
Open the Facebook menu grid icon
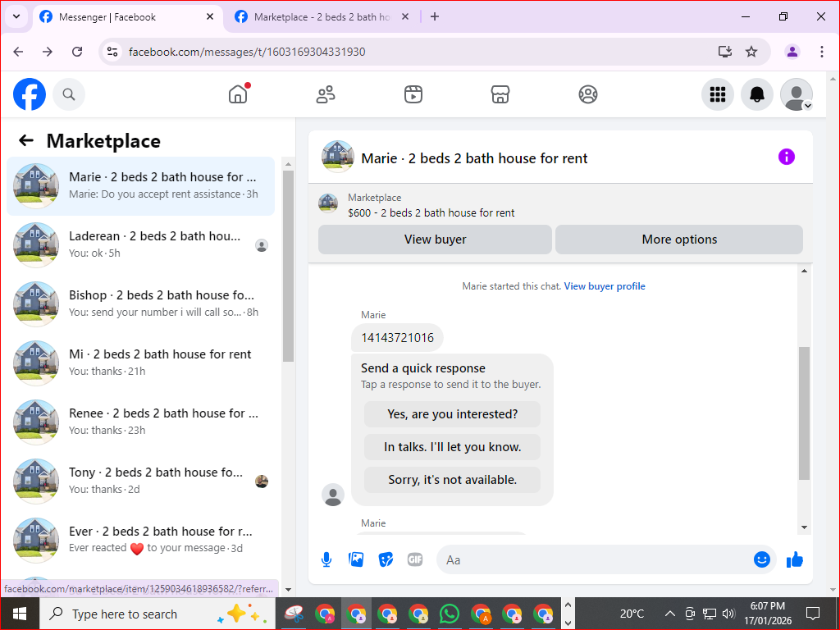point(717,94)
